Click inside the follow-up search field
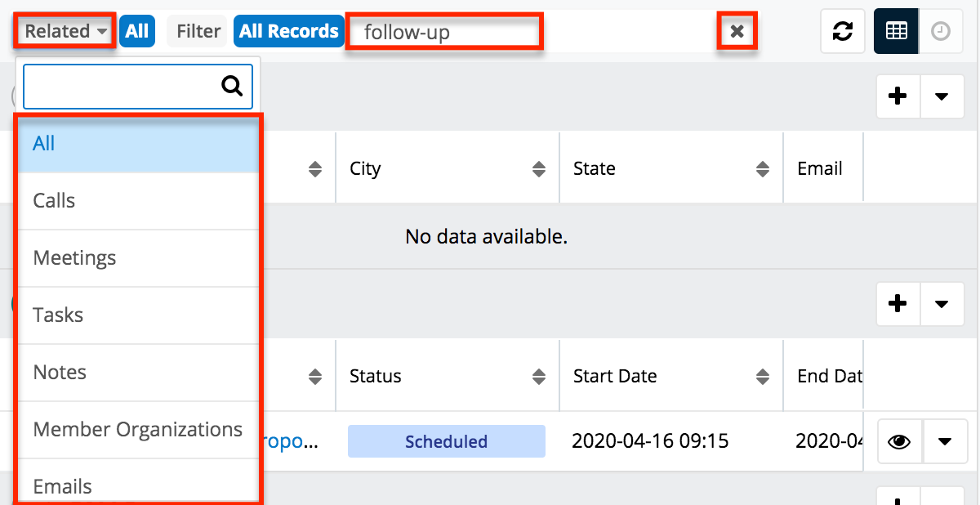Viewport: 980px width, 505px height. coord(445,31)
